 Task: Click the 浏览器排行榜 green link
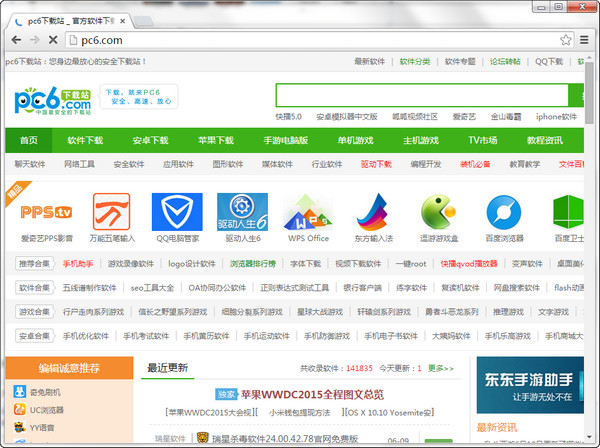[253, 264]
